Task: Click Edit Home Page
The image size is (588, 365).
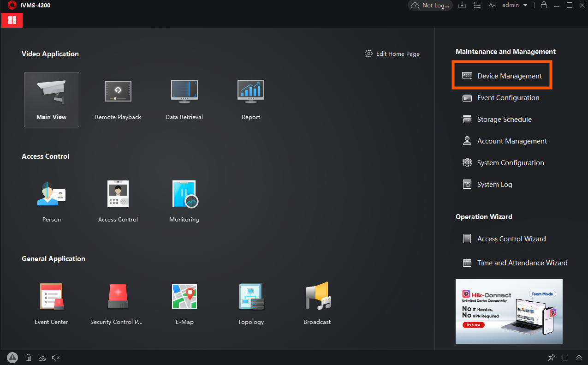Action: (x=392, y=54)
